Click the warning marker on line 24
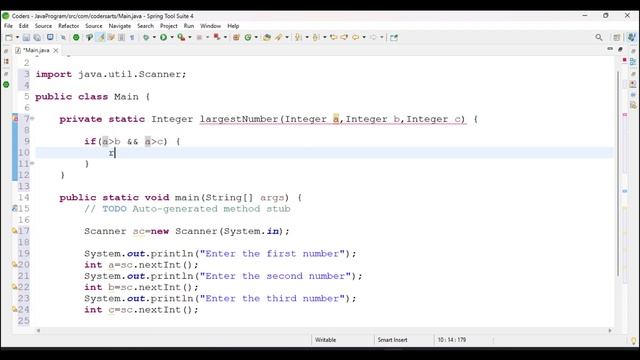The width and height of the screenshot is (640, 360). 15,309
